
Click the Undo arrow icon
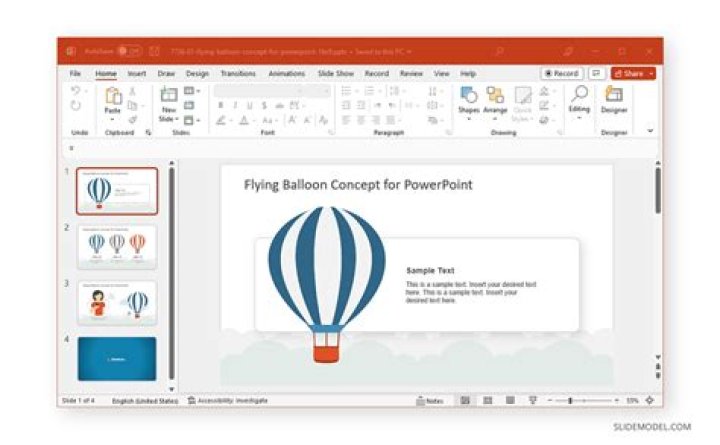76,91
